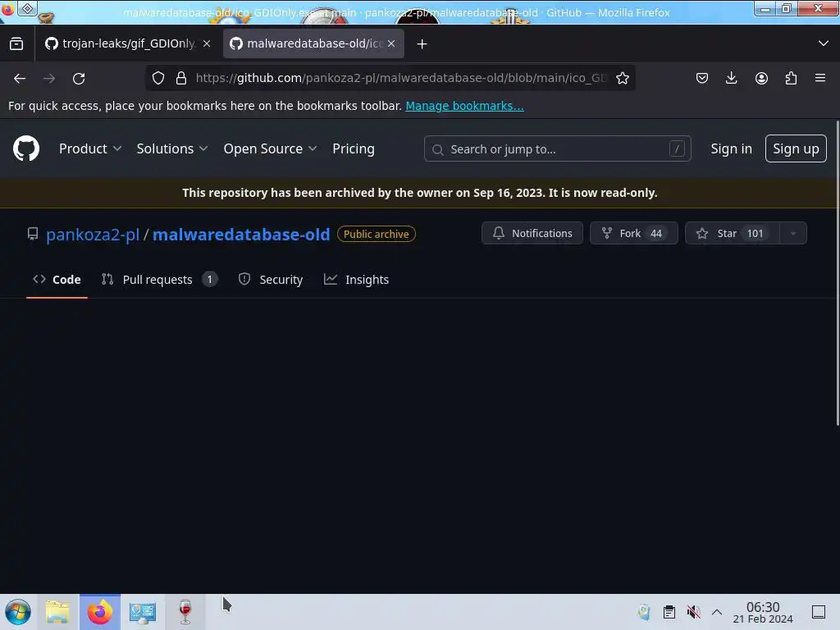Save page to Pocket icon
The image size is (840, 630).
(x=702, y=78)
